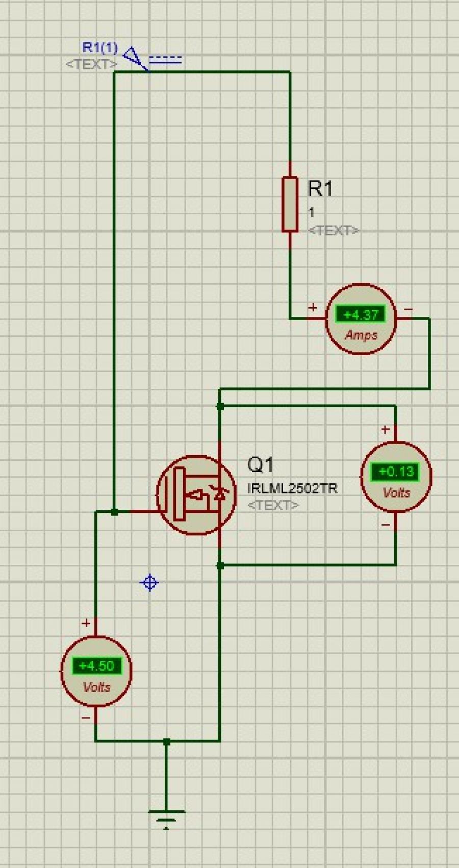Click the <TEXT> placeholder beside resistor R1
The image size is (459, 868).
(x=333, y=230)
